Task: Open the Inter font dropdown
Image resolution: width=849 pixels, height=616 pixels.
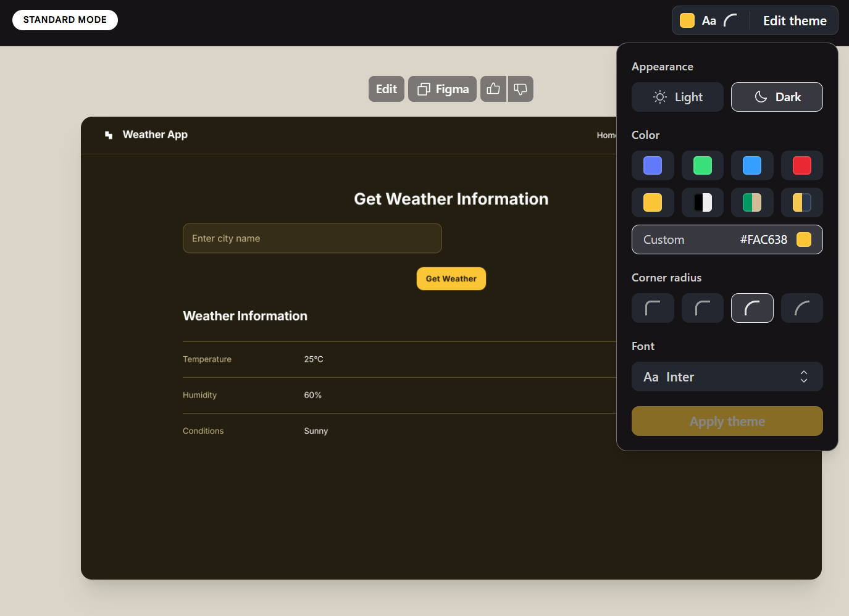Action: point(727,377)
